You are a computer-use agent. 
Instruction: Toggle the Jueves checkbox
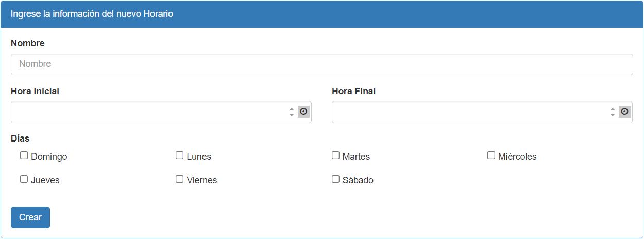(x=24, y=179)
